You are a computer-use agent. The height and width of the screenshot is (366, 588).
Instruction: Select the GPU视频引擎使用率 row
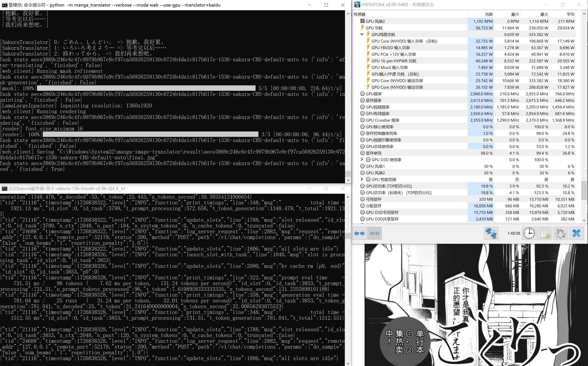[464, 140]
